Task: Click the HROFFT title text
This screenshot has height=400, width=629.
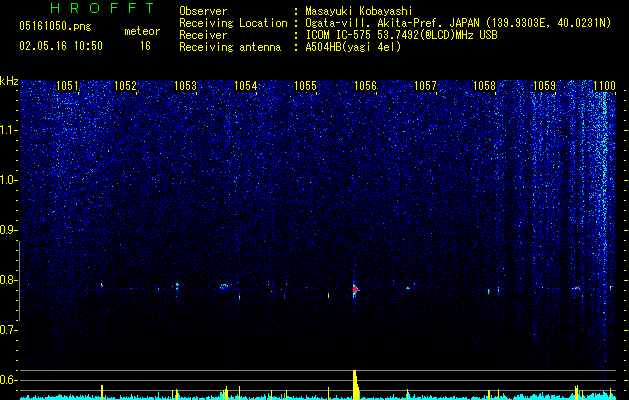Action: pyautogui.click(x=103, y=8)
